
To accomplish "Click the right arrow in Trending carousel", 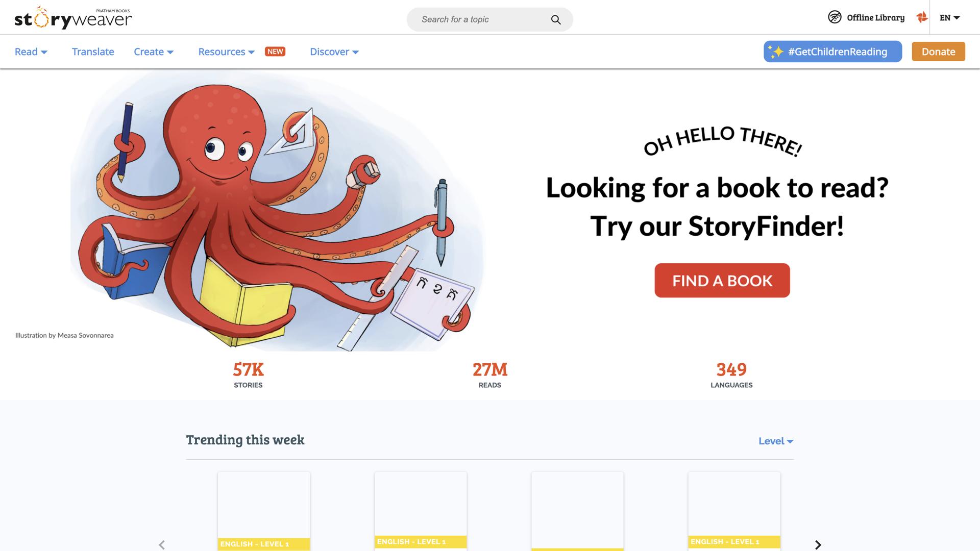I will coord(817,545).
